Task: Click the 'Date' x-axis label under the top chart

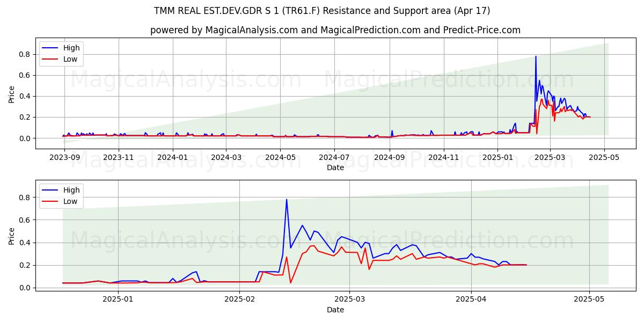Action: tap(335, 167)
